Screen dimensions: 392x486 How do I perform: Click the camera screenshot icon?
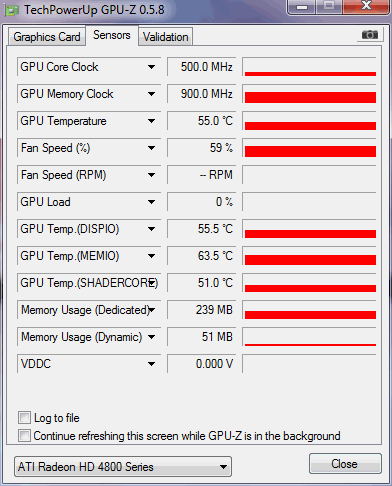(370, 35)
